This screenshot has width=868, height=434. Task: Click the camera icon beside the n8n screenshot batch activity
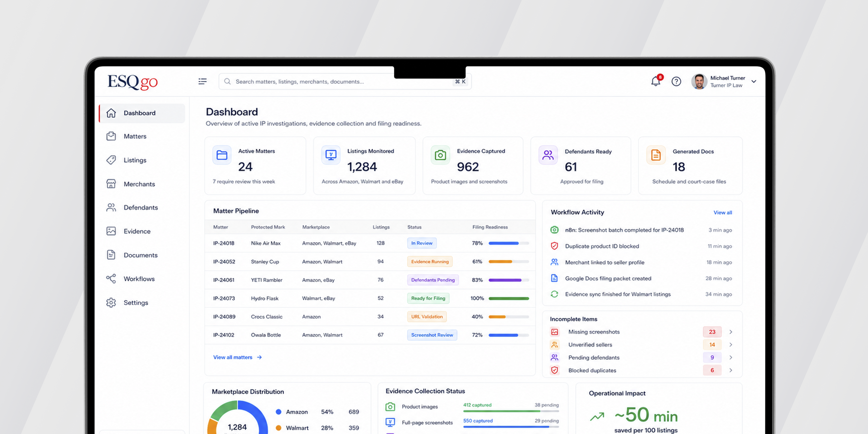554,230
